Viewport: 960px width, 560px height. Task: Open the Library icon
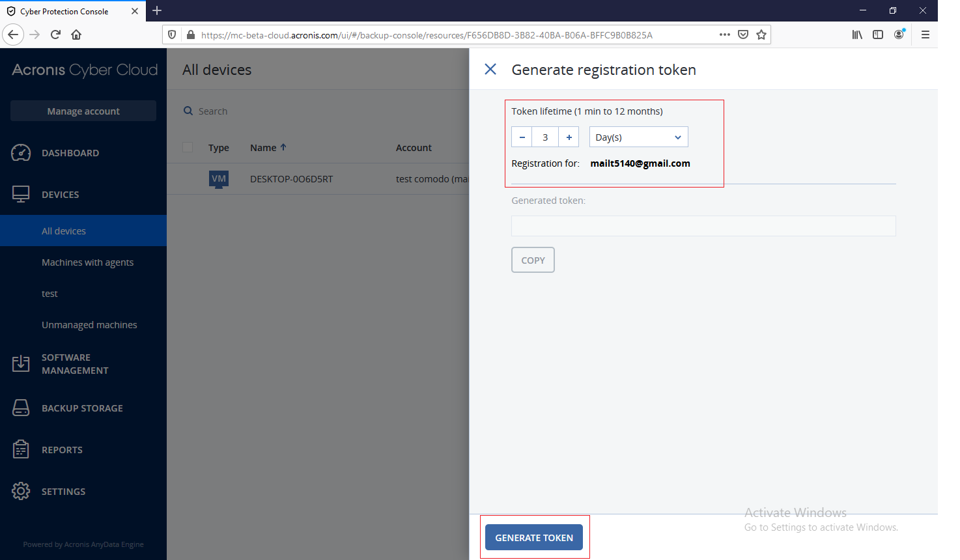[x=857, y=35]
